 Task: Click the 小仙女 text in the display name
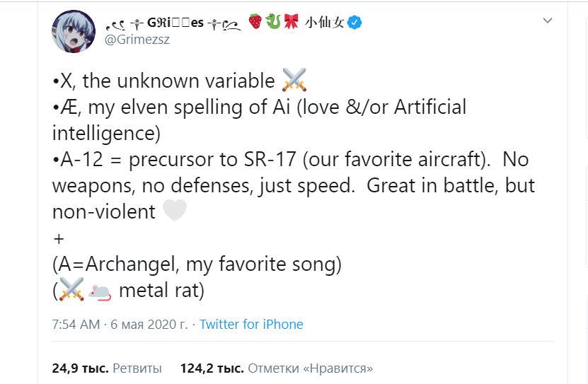coord(325,23)
